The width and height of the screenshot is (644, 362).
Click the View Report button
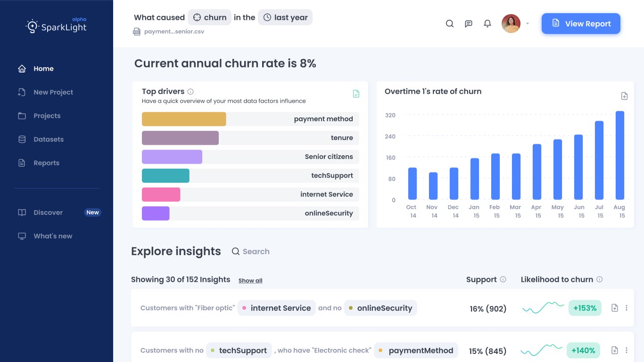(x=581, y=24)
